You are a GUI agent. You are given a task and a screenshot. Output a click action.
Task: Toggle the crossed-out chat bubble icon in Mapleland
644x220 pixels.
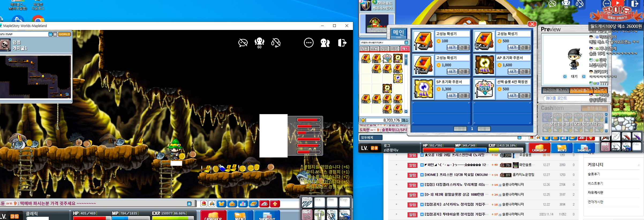point(243,43)
